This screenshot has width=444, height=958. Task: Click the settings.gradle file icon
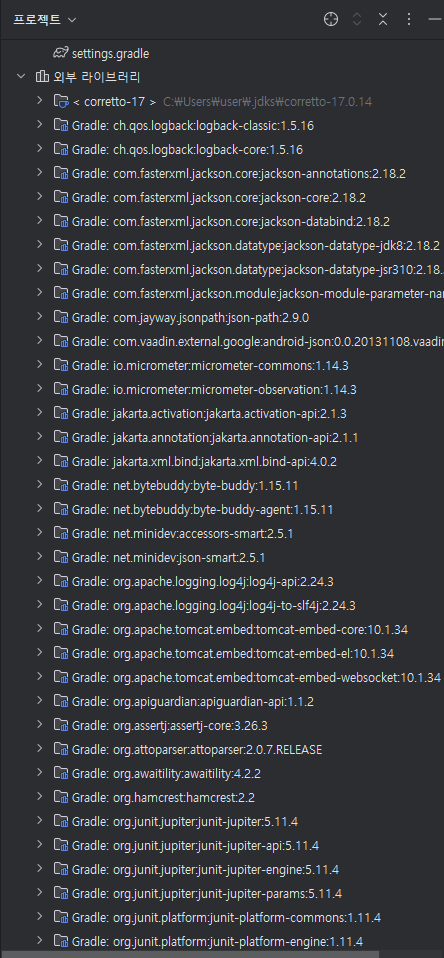(60, 53)
